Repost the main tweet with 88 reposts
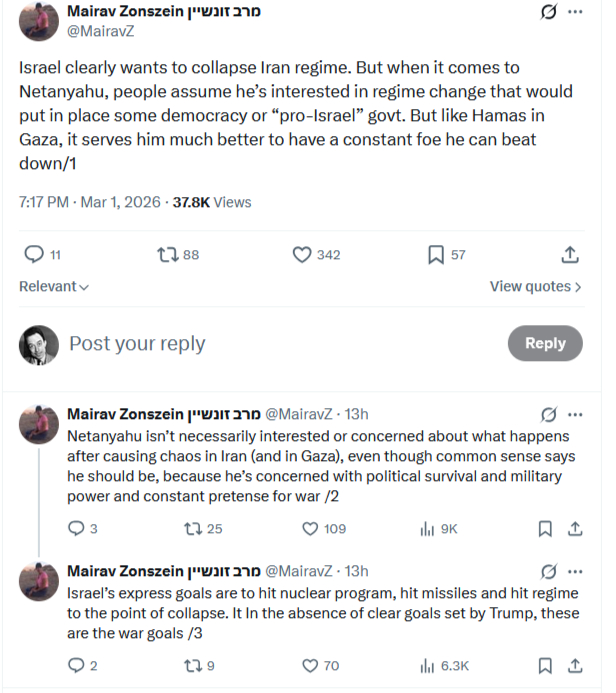Screen dimensions: 616x693 point(168,255)
